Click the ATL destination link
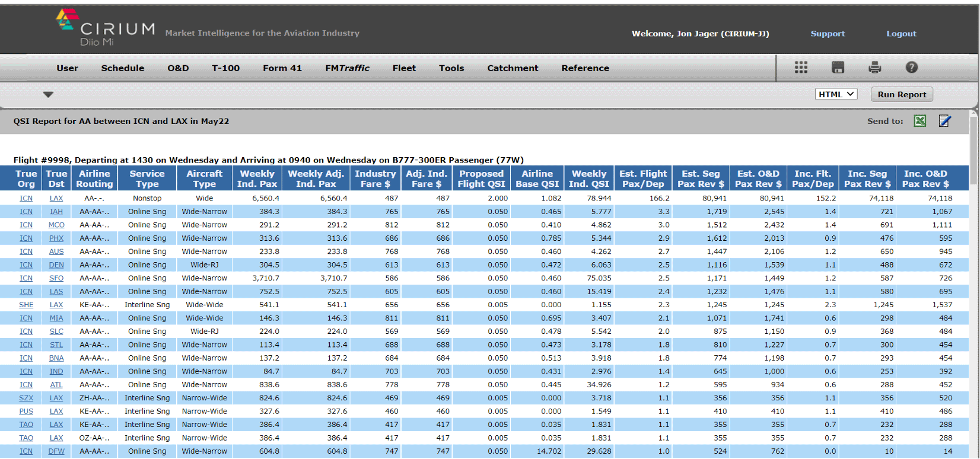The image size is (980, 459). tap(56, 385)
